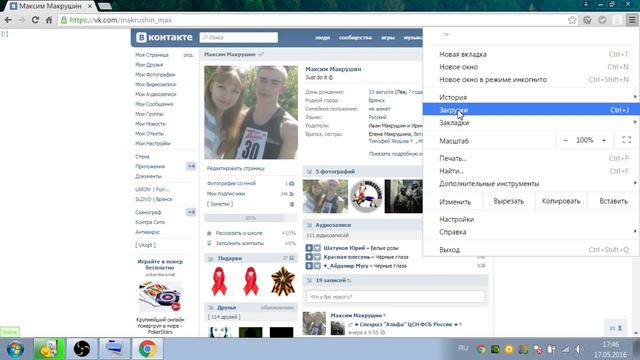The height and width of the screenshot is (360, 640).
Task: Click the 'Что у Вас нового?' post field
Action: click(x=395, y=297)
